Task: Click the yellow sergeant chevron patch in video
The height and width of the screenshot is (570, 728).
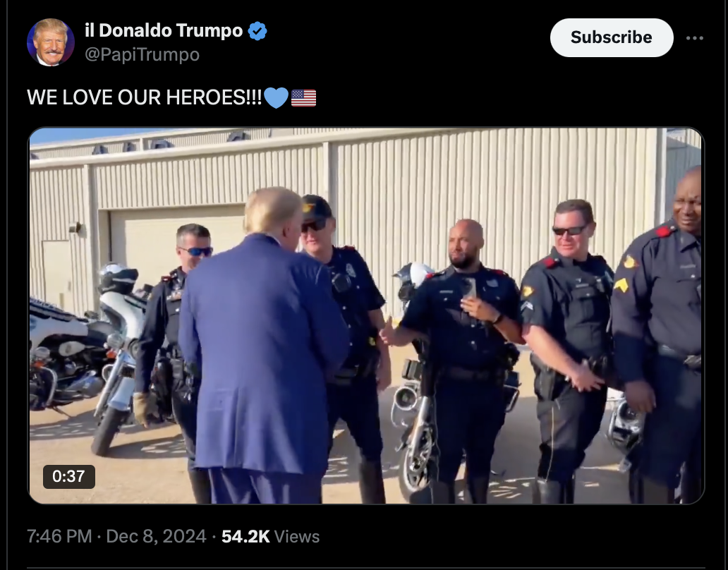Action: tap(621, 284)
